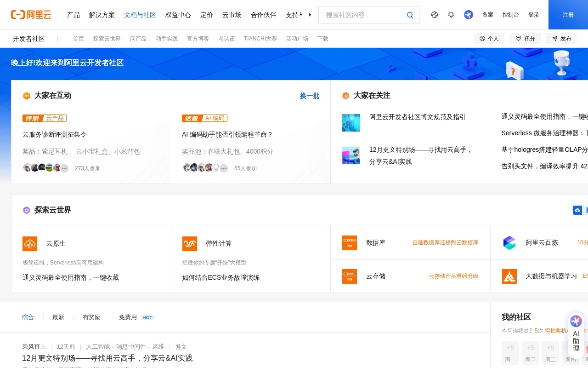Select the 有奖励 filter option
The width and height of the screenshot is (588, 368).
pyautogui.click(x=91, y=317)
